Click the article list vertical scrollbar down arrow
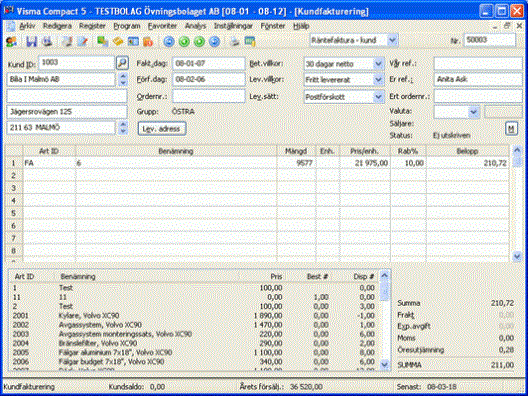The image size is (528, 396). tap(384, 364)
